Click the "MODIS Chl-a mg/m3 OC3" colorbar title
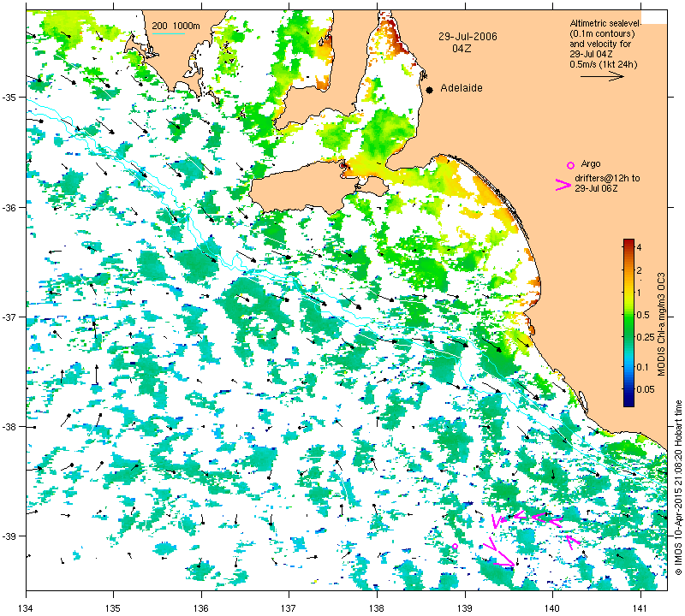This screenshot has width=685, height=616. [x=661, y=324]
